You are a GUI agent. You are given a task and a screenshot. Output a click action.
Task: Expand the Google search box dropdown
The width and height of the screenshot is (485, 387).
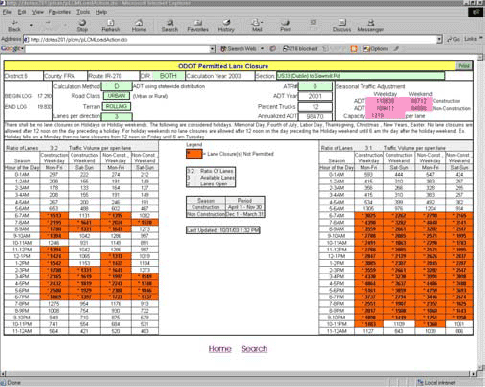213,49
